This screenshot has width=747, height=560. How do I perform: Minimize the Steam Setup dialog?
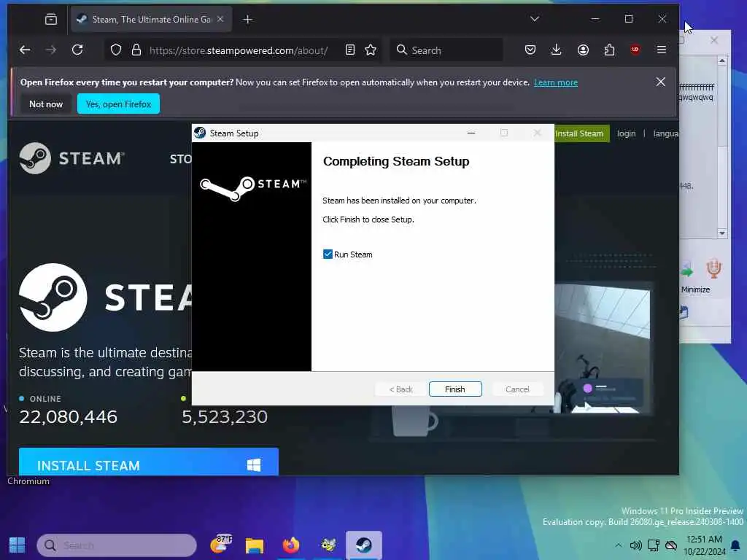point(471,133)
